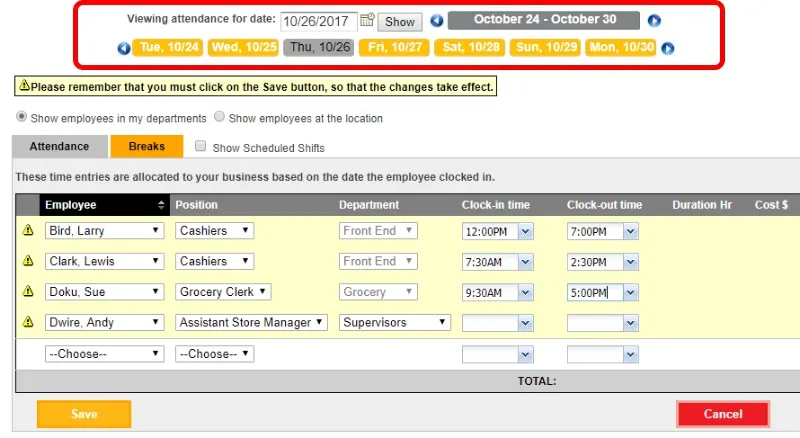Expand 12:00PM clock-in time arrow
Image resolution: width=800 pixels, height=438 pixels.
point(526,232)
